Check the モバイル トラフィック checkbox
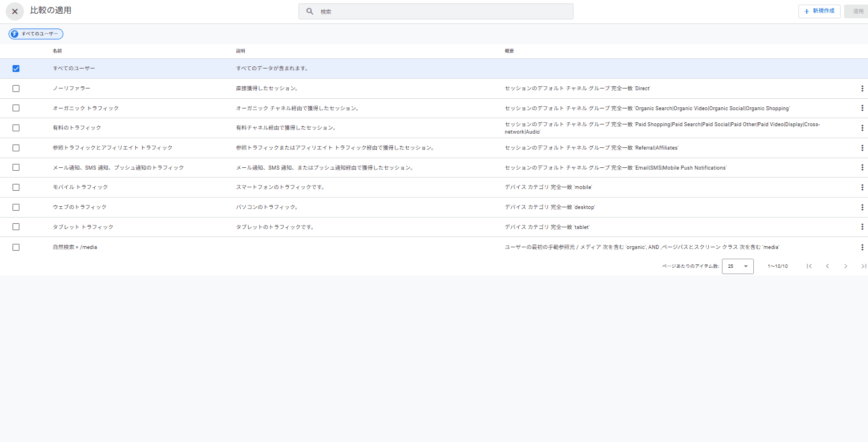The height and width of the screenshot is (442, 868). (16, 187)
